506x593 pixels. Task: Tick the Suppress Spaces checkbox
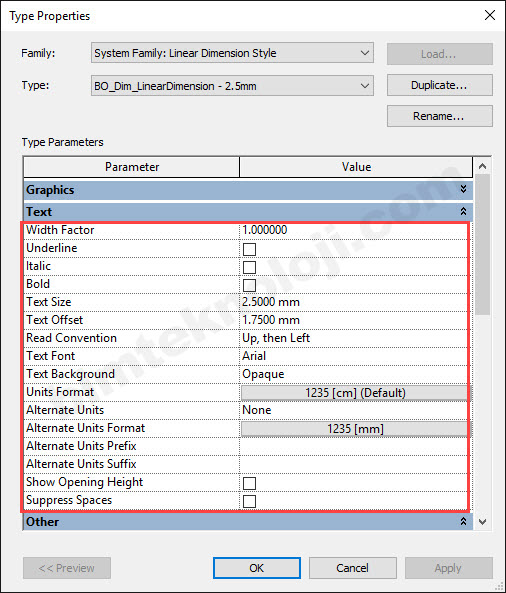tap(249, 501)
